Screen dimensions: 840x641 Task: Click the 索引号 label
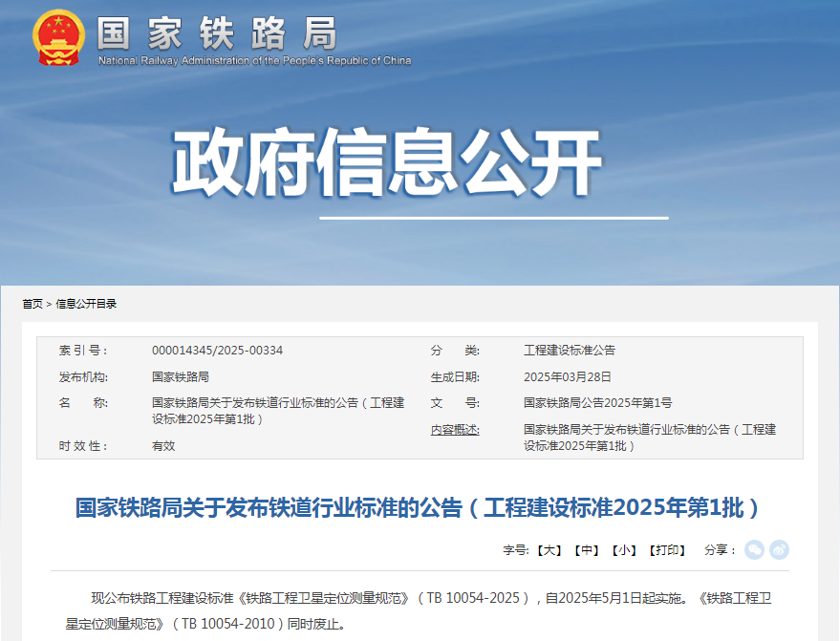[x=83, y=351]
